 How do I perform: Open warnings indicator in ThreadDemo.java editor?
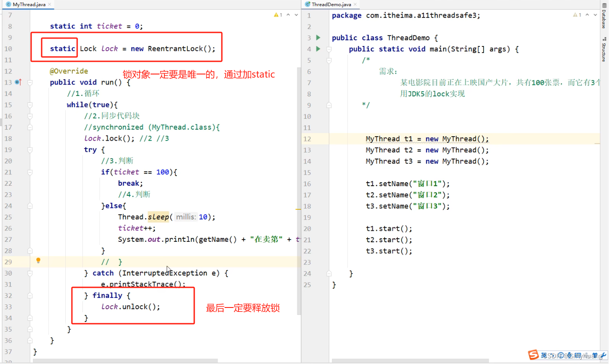tap(577, 15)
